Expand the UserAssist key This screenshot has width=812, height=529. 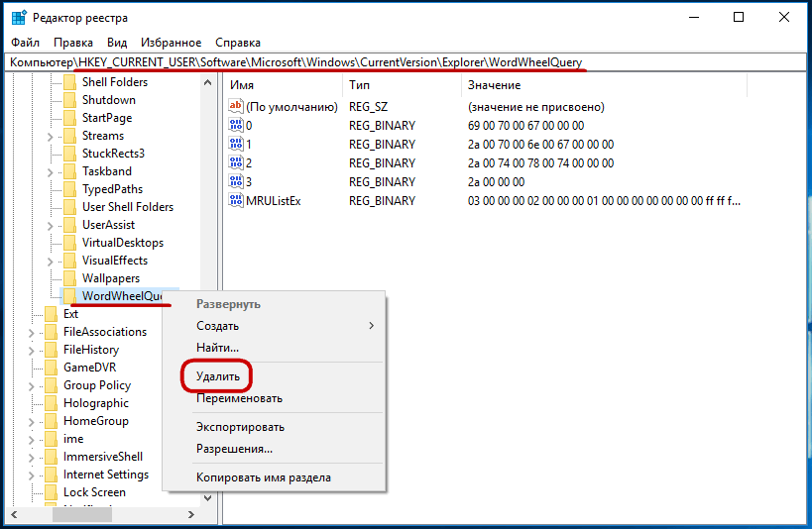[x=51, y=226]
